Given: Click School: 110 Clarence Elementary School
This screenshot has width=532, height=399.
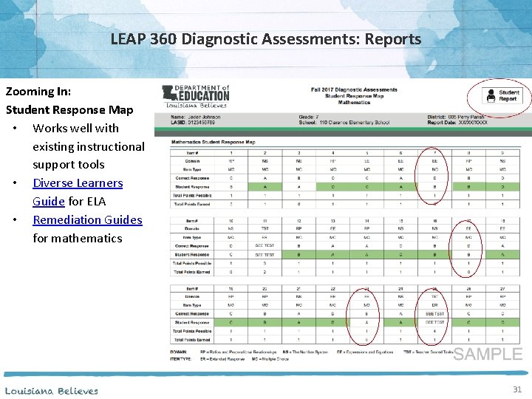Looking at the screenshot, I should pyautogui.click(x=344, y=123).
